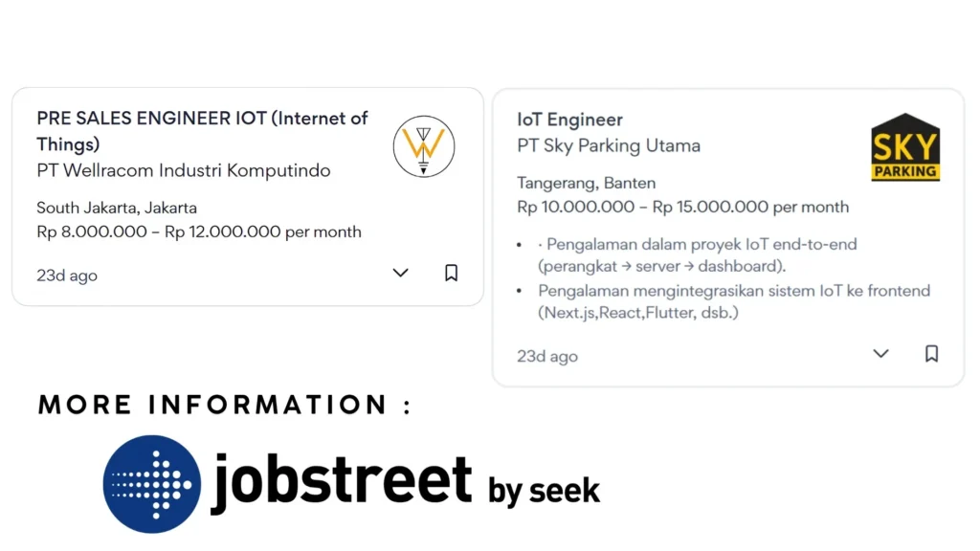Click the Rp 10.000.000 – Rp 15.000.000 salary text
This screenshot has height=551, width=980.
(682, 207)
